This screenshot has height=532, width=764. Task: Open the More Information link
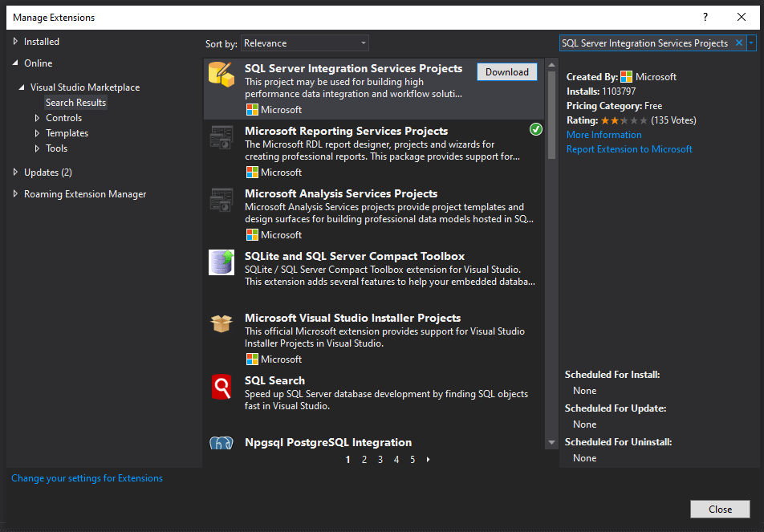pyautogui.click(x=603, y=134)
